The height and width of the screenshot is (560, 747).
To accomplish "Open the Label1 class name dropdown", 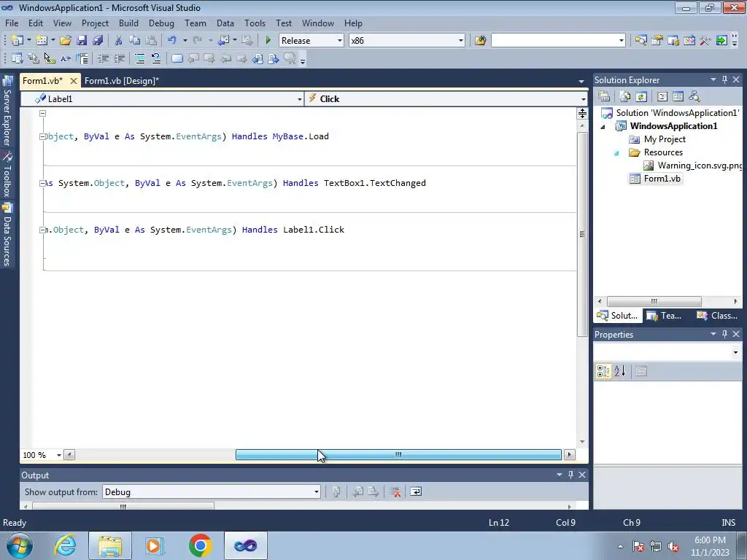I will pyautogui.click(x=299, y=99).
